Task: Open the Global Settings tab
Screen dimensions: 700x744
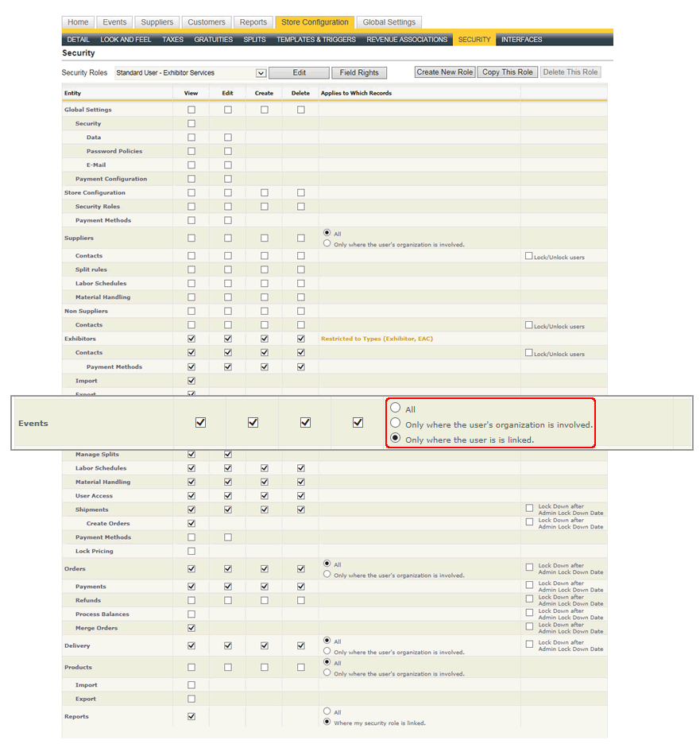Action: point(389,22)
